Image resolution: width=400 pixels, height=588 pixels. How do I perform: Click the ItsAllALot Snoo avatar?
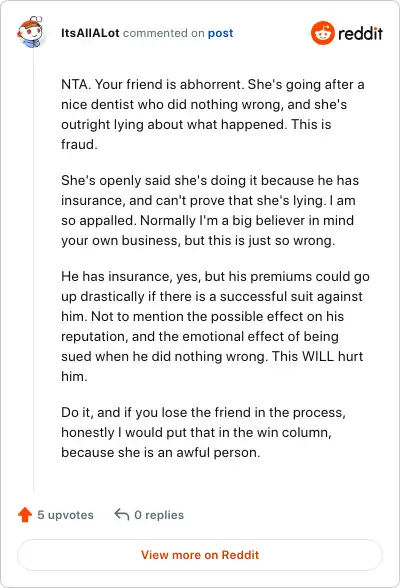(30, 32)
